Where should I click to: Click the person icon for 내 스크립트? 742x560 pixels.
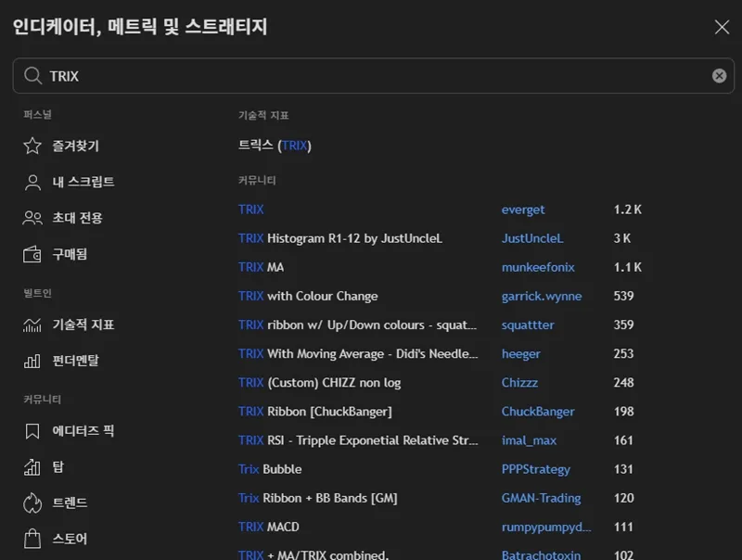[x=32, y=182]
